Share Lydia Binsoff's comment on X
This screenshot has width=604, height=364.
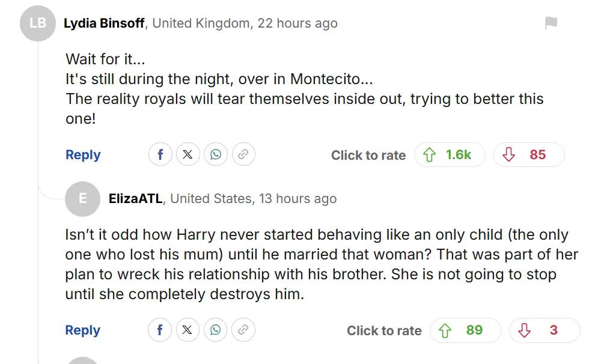coord(188,155)
